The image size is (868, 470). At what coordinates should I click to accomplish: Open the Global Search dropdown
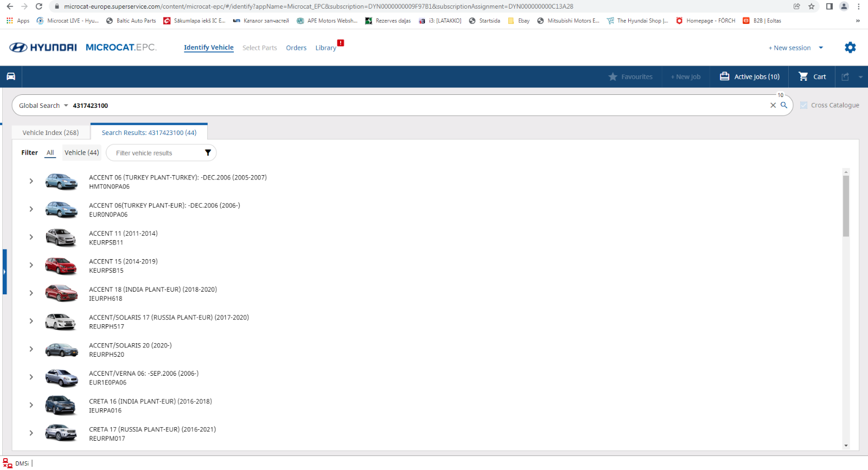(43, 106)
